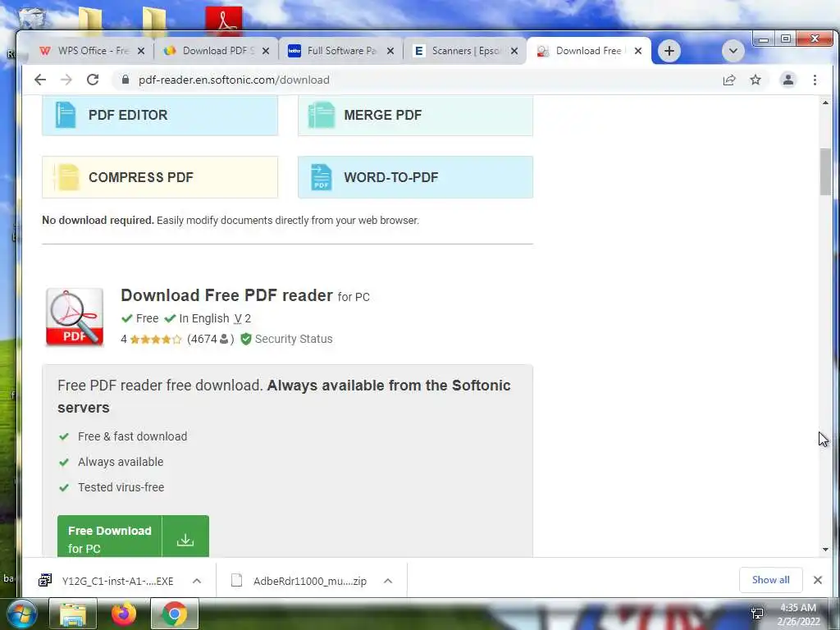Switch to the Download PDF tab
The height and width of the screenshot is (630, 840).
(217, 51)
